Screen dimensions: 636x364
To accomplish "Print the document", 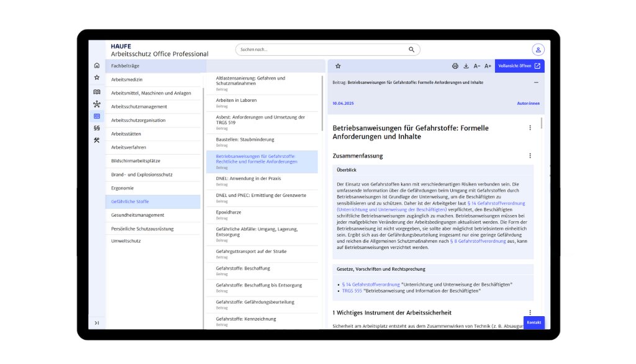I will [x=455, y=66].
